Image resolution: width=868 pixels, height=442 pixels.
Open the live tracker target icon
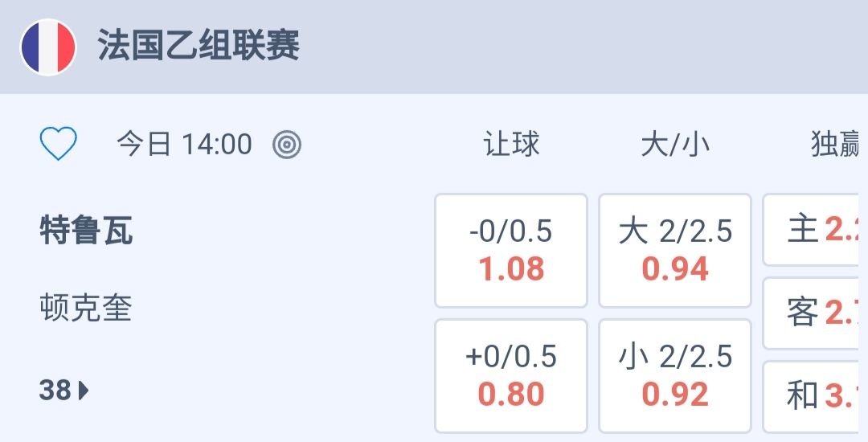click(287, 145)
